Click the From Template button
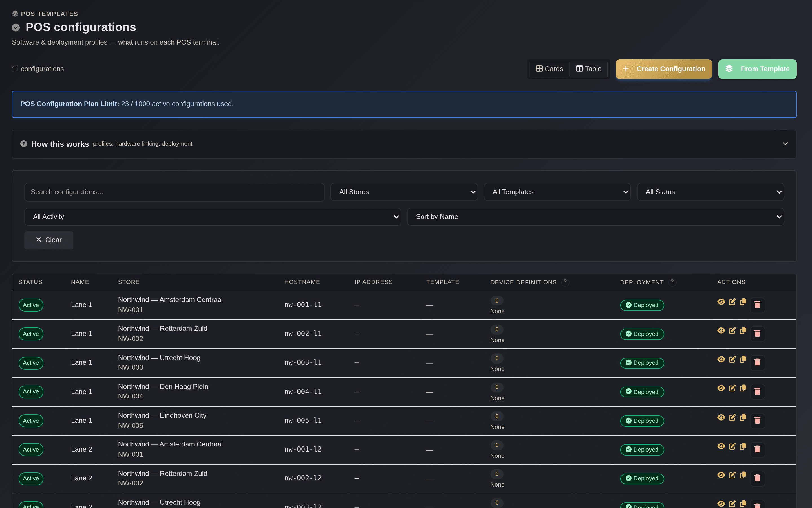Image resolution: width=812 pixels, height=508 pixels. [757, 69]
